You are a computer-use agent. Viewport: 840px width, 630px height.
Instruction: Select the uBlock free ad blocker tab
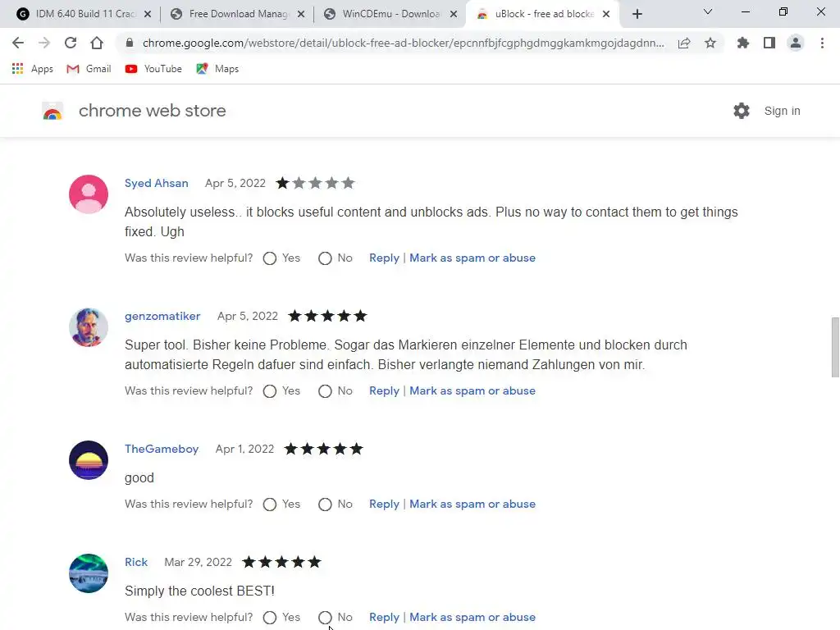pos(542,15)
